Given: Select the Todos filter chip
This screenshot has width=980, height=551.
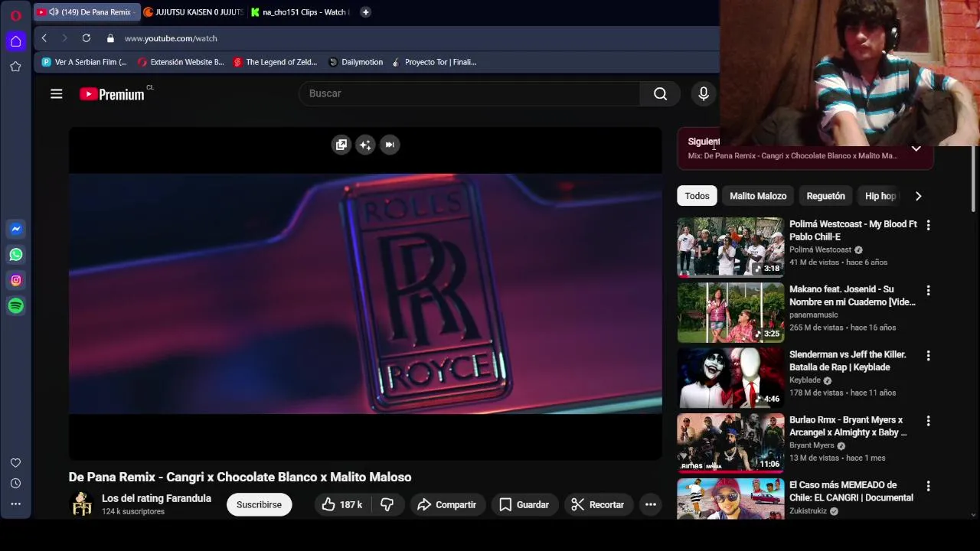Looking at the screenshot, I should (x=697, y=196).
